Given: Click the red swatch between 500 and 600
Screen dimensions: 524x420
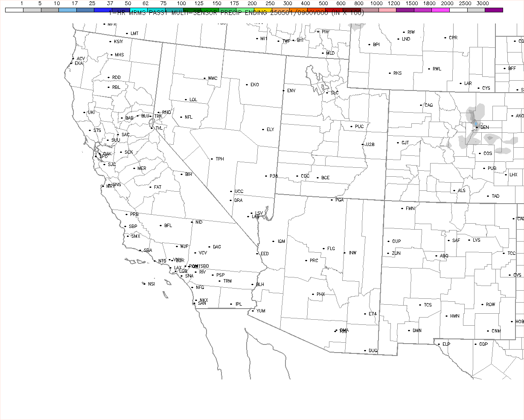Looking at the screenshot, I should tap(334, 10).
